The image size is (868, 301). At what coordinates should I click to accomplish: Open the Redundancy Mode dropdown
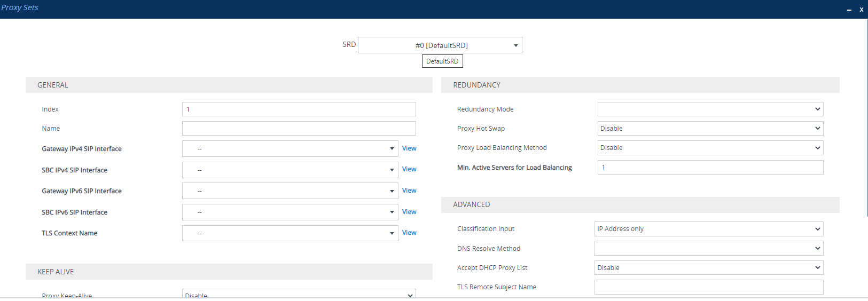(710, 109)
